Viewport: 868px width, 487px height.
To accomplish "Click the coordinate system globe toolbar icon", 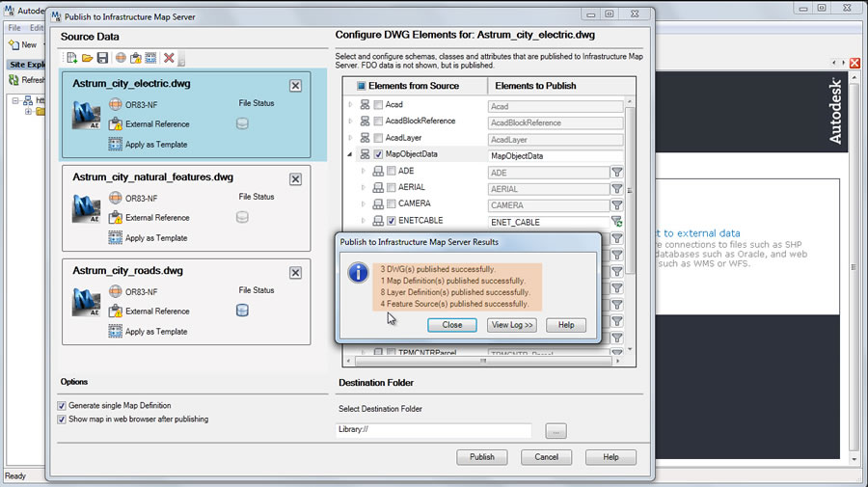I will (121, 58).
